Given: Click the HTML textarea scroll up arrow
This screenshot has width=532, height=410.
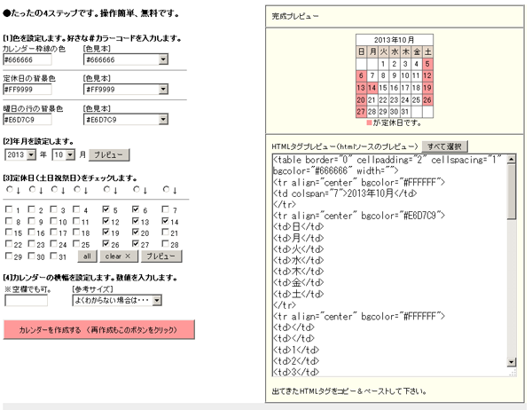Looking at the screenshot, I should click(512, 159).
